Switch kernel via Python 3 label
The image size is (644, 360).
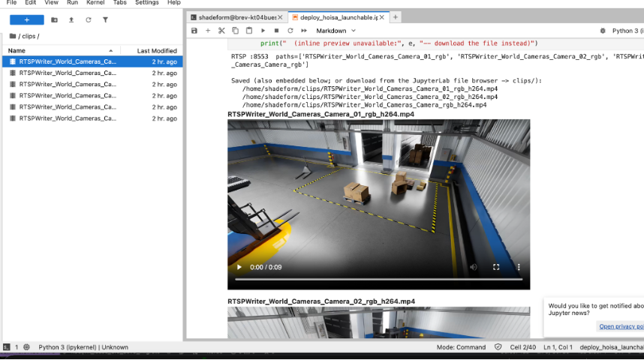[627, 31]
